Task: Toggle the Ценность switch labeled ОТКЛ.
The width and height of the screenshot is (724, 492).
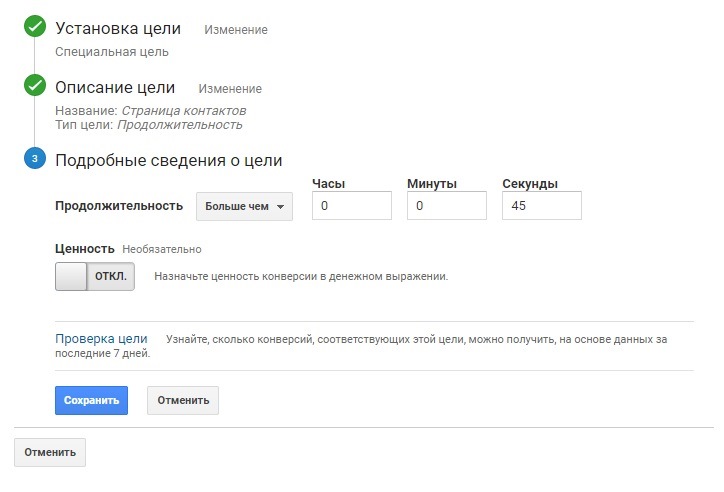Action: (x=95, y=276)
